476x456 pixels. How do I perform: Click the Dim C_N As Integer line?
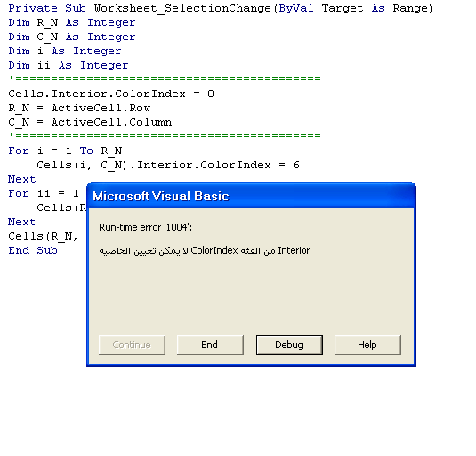[72, 37]
